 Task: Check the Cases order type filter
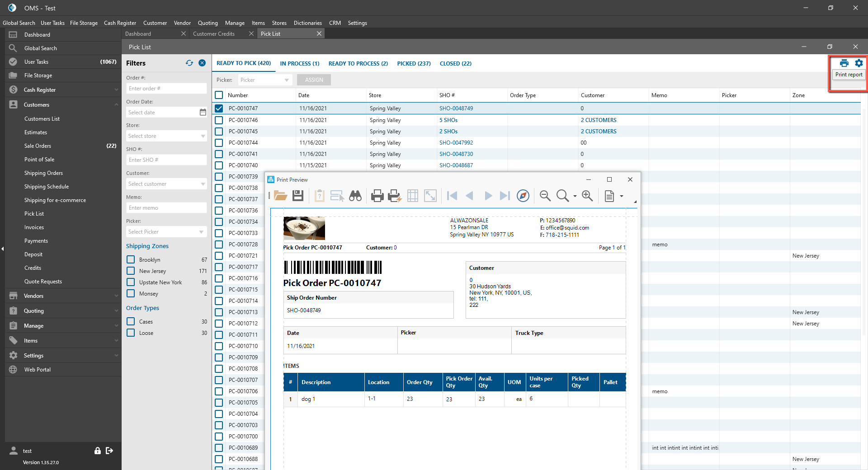(131, 321)
